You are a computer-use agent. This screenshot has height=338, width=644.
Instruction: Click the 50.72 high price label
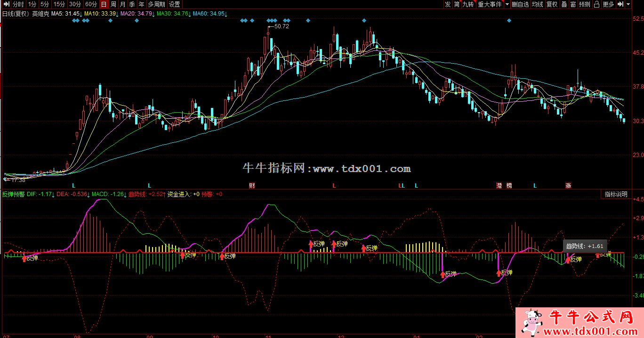point(282,26)
